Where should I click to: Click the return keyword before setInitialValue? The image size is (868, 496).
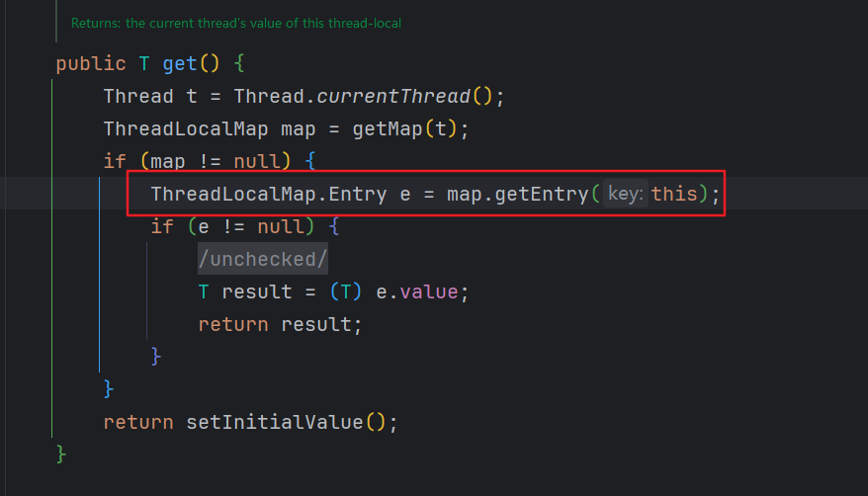pos(138,422)
